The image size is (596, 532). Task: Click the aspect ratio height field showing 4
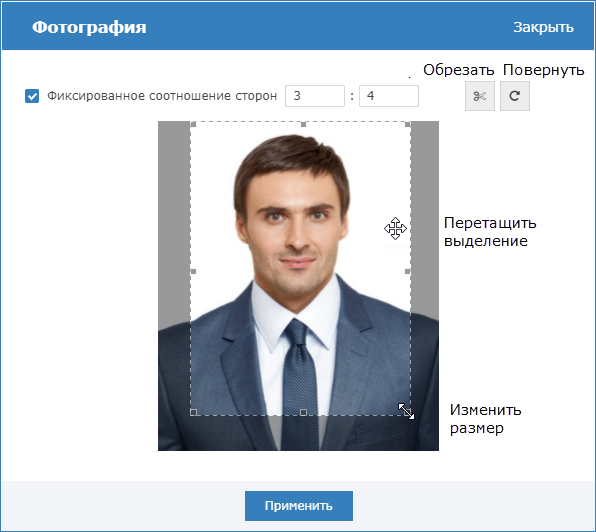click(x=389, y=96)
